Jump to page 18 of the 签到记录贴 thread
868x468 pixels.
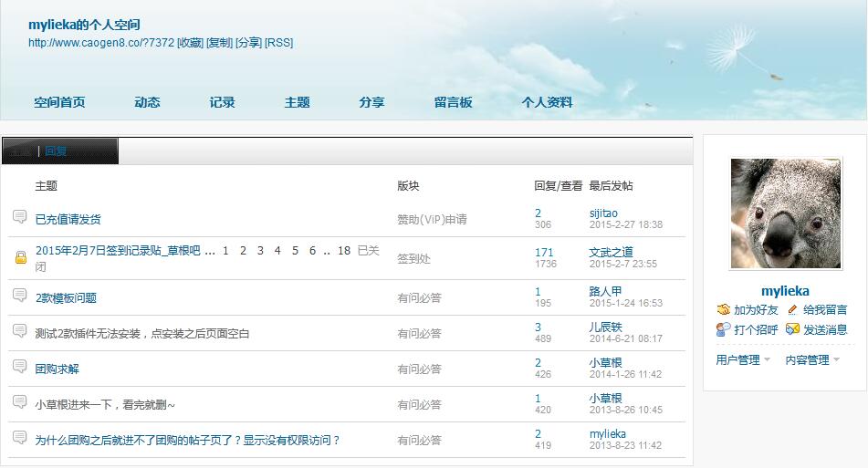(x=343, y=251)
